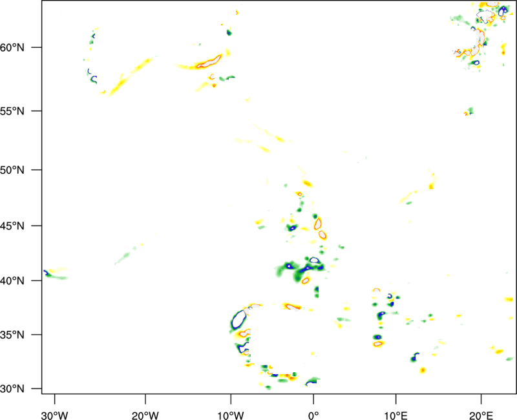Click the 10°W longitude label
The height and width of the screenshot is (420, 517).
[231, 415]
